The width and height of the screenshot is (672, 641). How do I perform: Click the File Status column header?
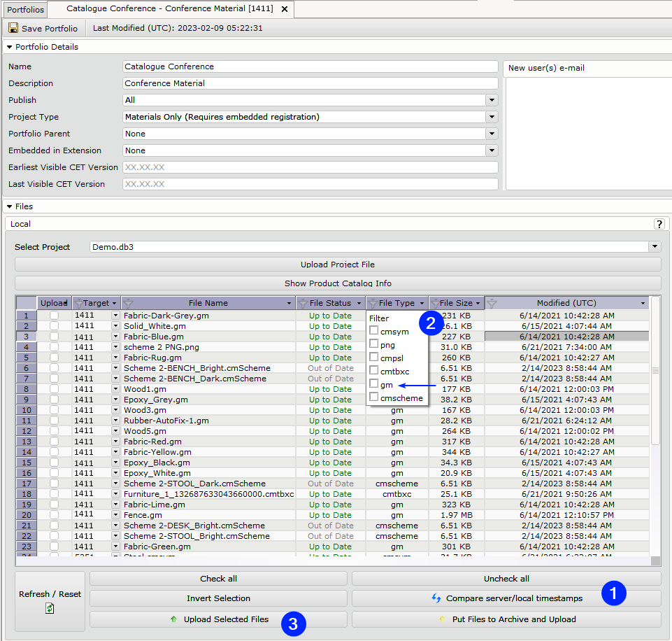pos(330,303)
